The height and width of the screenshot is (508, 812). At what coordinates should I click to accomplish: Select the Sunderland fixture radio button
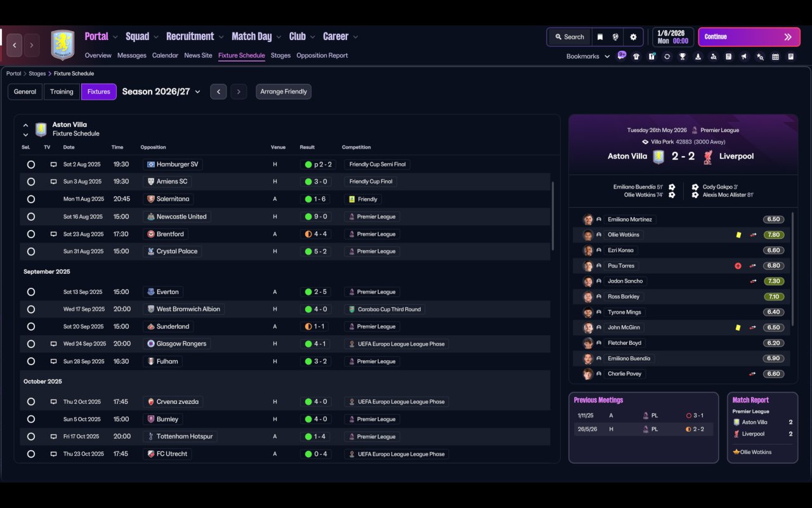[31, 326]
